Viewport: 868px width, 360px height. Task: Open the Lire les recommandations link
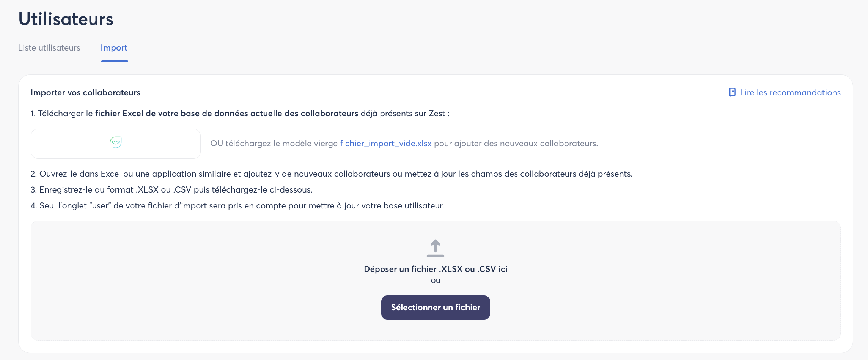click(x=790, y=93)
